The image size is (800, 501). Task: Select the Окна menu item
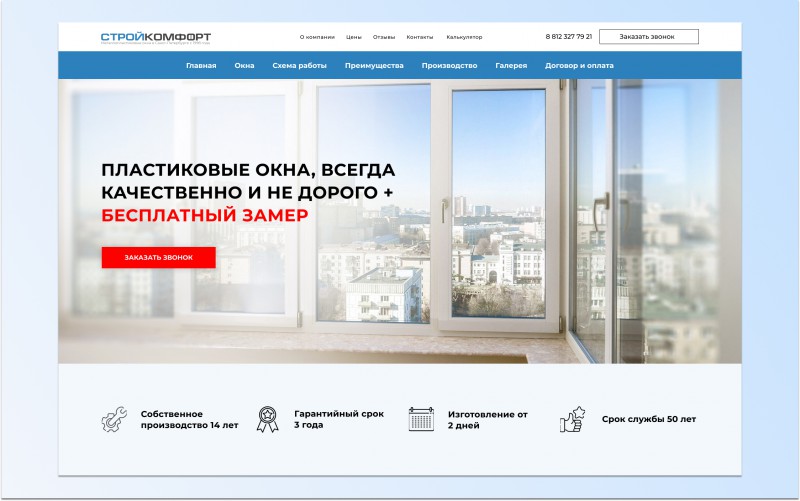coord(244,65)
